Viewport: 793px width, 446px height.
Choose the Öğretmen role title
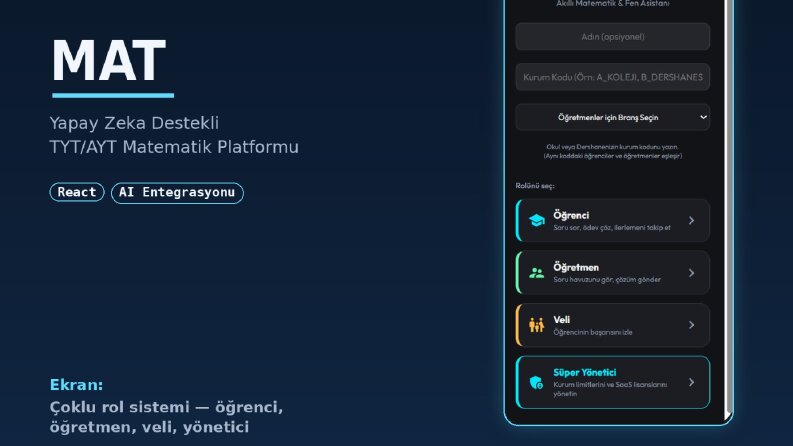tap(576, 267)
